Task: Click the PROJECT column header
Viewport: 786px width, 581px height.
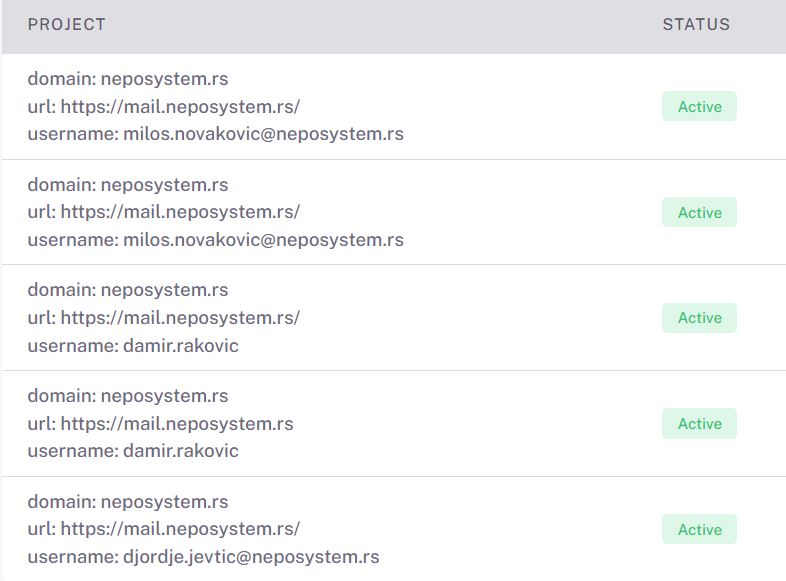Action: click(x=66, y=24)
